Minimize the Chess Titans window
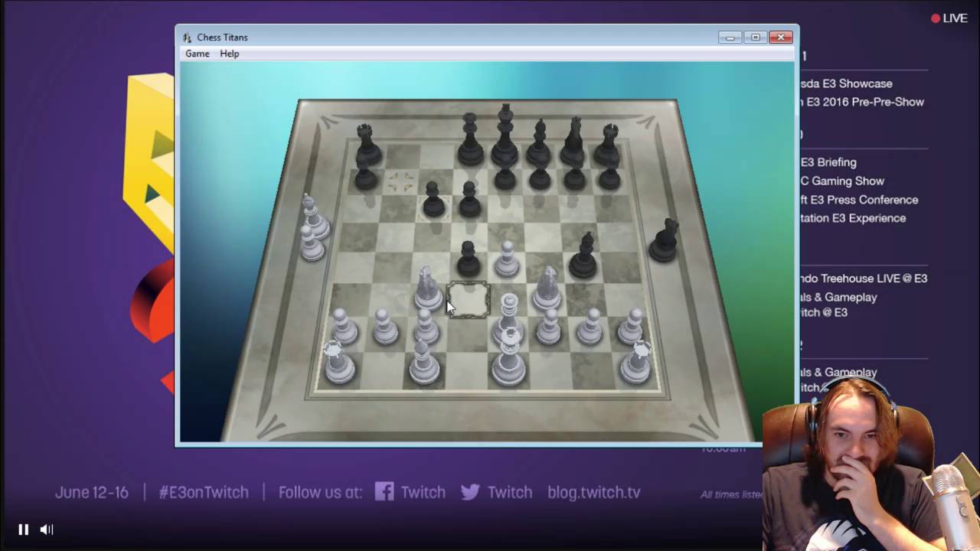This screenshot has height=551, width=980. click(730, 37)
